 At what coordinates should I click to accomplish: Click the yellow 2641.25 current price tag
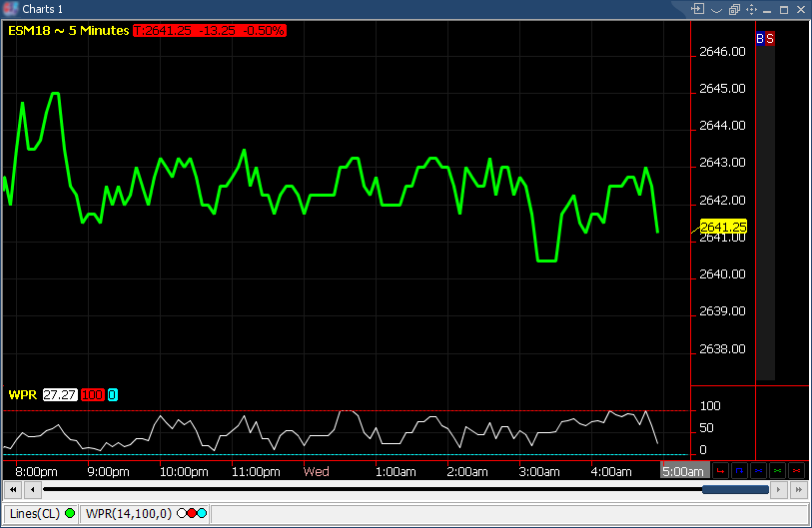pos(723,227)
